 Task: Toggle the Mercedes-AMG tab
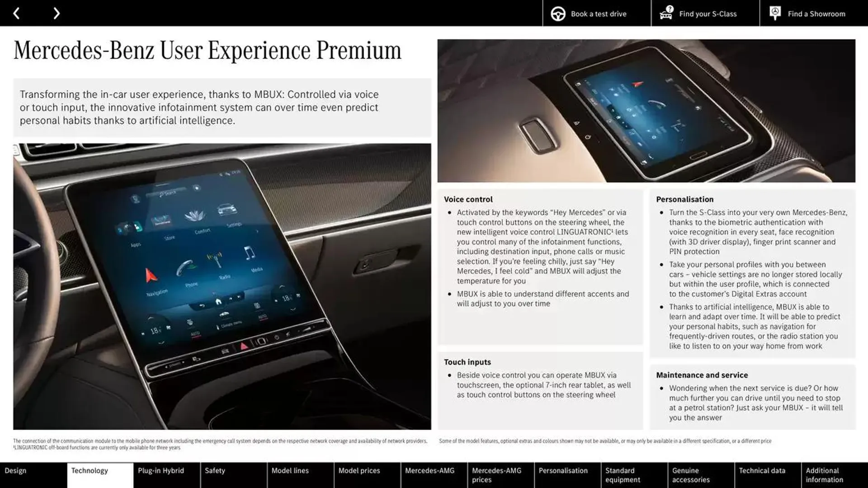click(429, 475)
